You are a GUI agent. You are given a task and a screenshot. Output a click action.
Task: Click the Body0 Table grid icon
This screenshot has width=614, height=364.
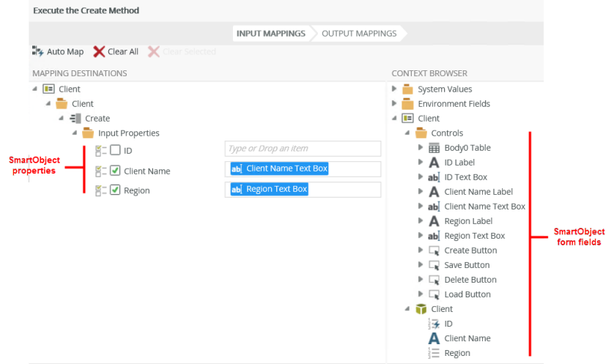pos(434,148)
